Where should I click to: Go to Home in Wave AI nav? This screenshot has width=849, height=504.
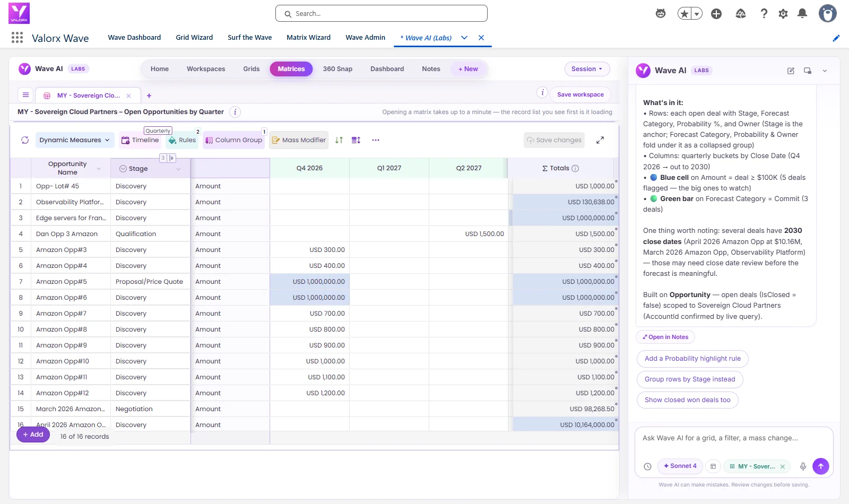pyautogui.click(x=160, y=69)
